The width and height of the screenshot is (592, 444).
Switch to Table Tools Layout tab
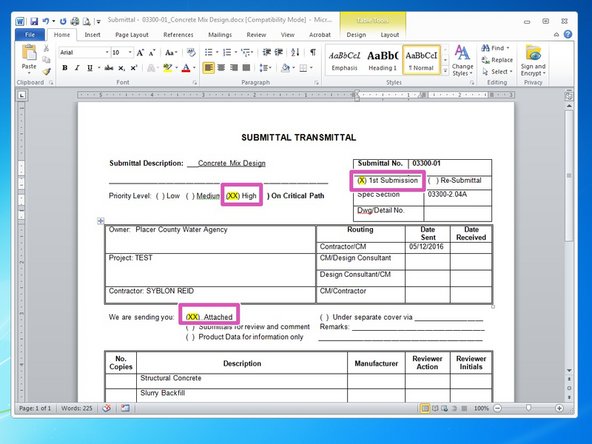pyautogui.click(x=390, y=35)
